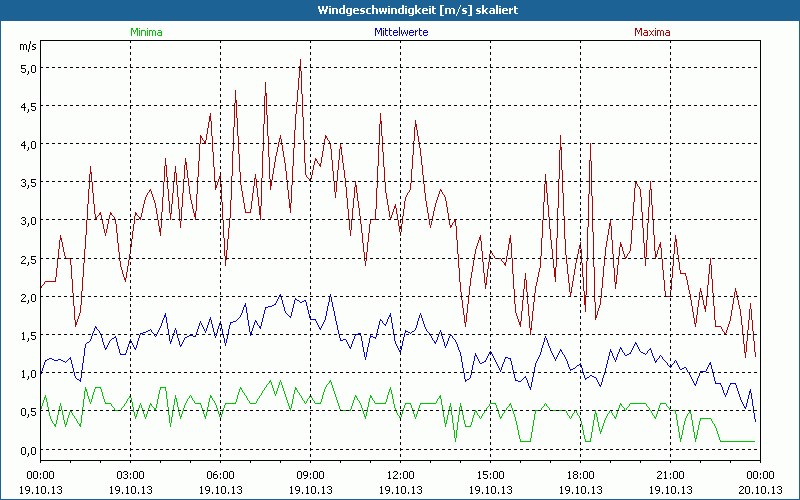800x500 pixels.
Task: Click the m/s unit label above the y-axis
Action: point(27,47)
